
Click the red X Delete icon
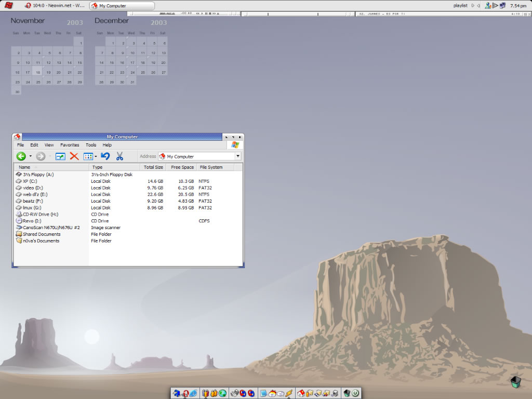(x=74, y=156)
